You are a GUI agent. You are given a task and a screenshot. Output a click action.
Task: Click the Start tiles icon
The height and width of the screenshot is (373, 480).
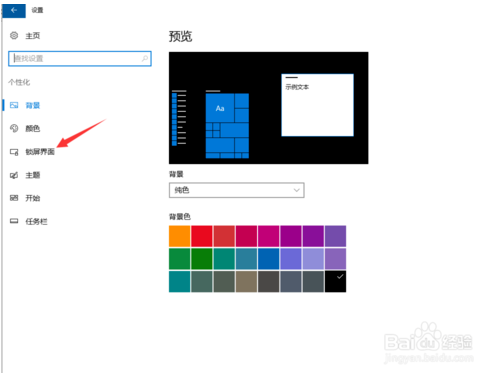click(x=14, y=198)
